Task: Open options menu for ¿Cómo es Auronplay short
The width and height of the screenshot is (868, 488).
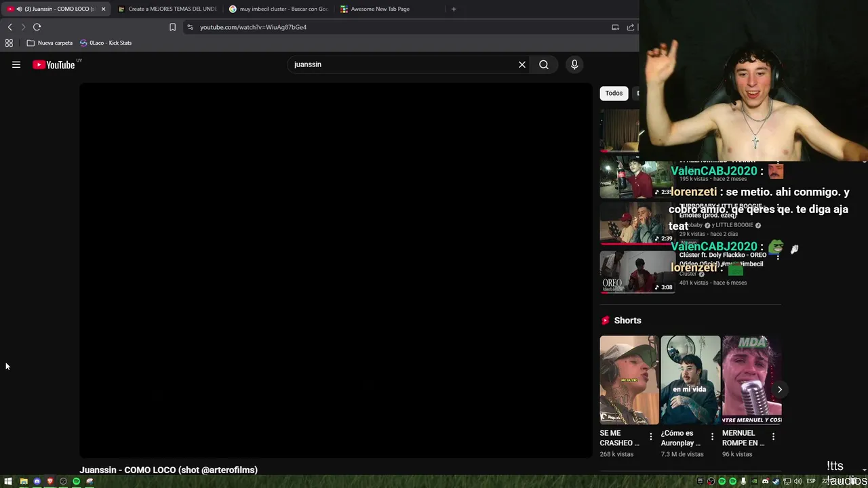Action: [712, 437]
